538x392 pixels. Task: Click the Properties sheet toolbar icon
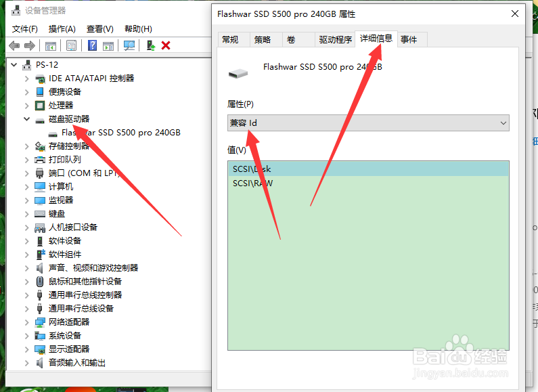tap(71, 45)
